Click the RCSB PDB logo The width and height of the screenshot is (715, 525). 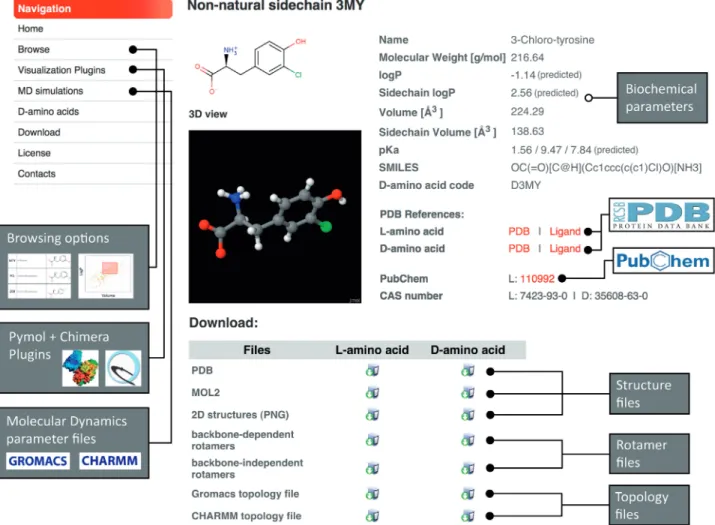coord(662,215)
